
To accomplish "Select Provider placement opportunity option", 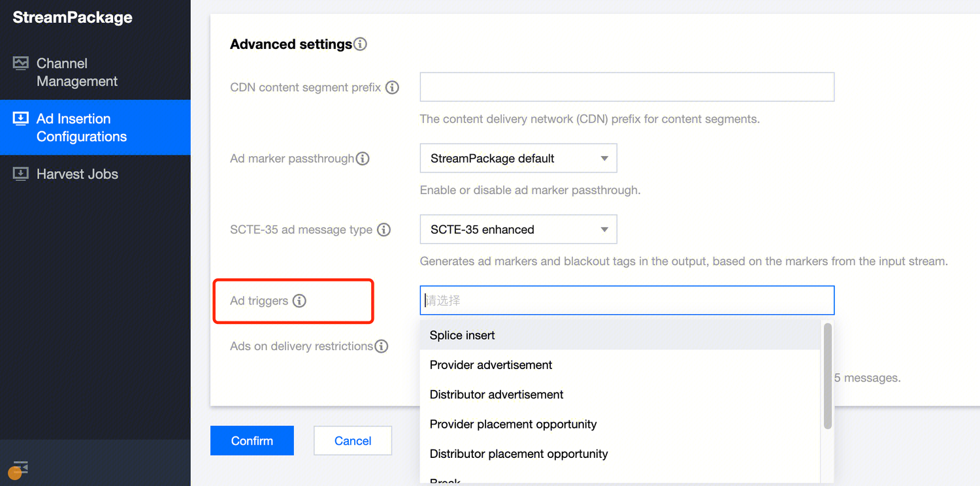I will click(513, 425).
